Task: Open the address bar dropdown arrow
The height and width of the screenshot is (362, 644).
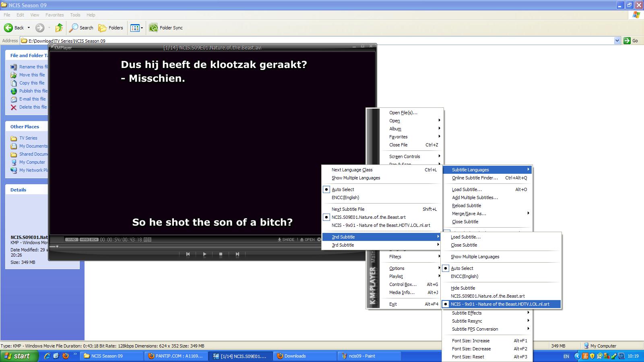Action: [617, 41]
